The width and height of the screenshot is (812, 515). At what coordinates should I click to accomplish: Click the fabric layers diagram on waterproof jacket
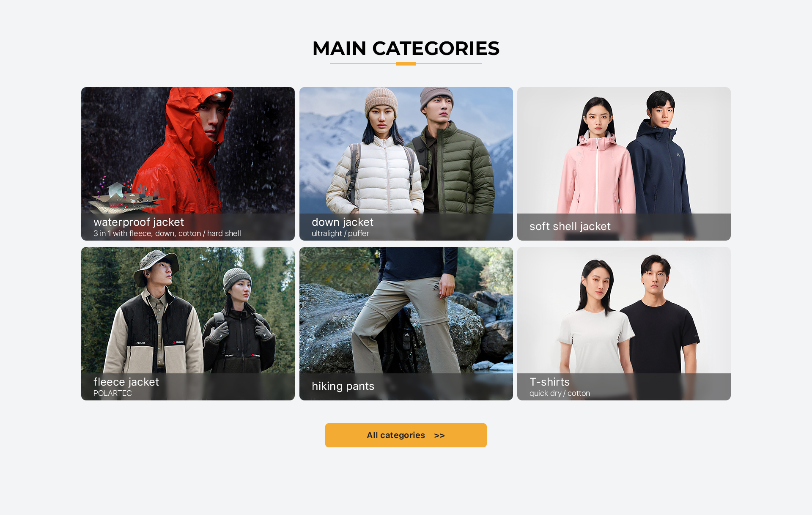pyautogui.click(x=126, y=195)
